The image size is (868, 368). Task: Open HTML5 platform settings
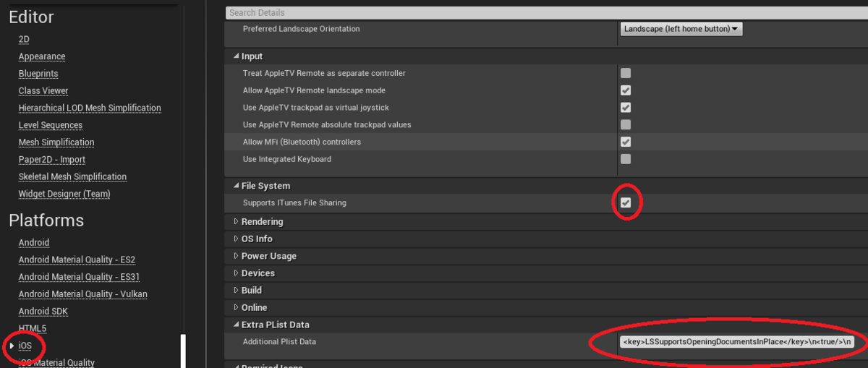(x=33, y=328)
